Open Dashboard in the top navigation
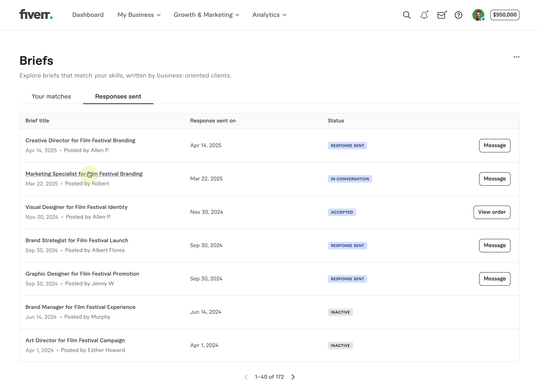Viewport: 539px width, 392px height. (88, 15)
